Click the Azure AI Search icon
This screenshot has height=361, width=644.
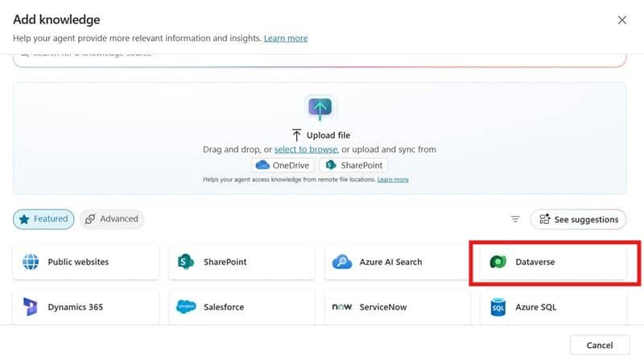point(341,262)
